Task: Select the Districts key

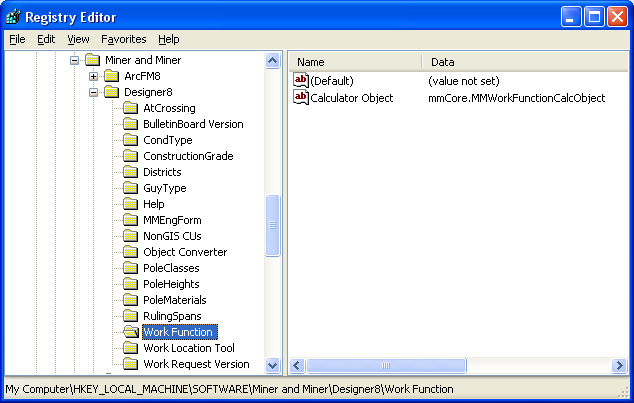Action: 162,172
